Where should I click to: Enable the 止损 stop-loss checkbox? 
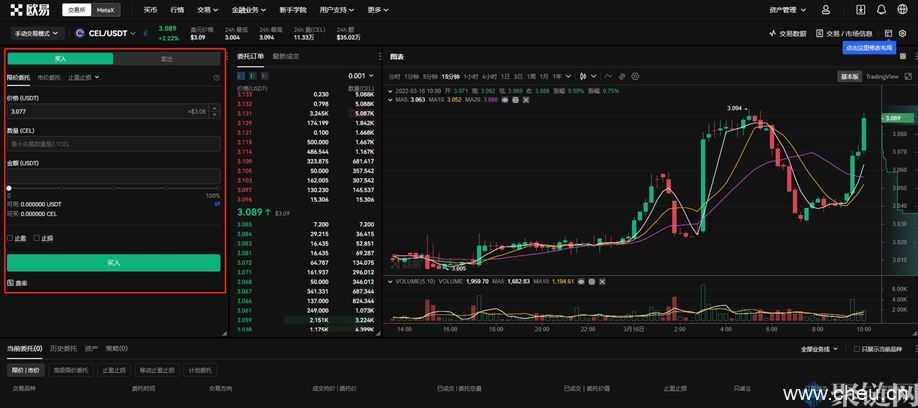click(x=37, y=238)
